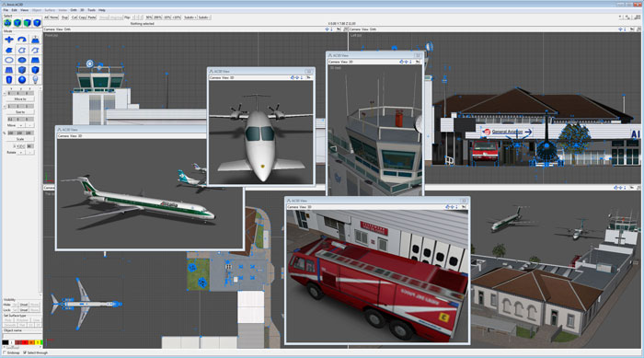Image resolution: width=644 pixels, height=358 pixels.
Task: Click the Copy toolbar button
Action: (82, 17)
